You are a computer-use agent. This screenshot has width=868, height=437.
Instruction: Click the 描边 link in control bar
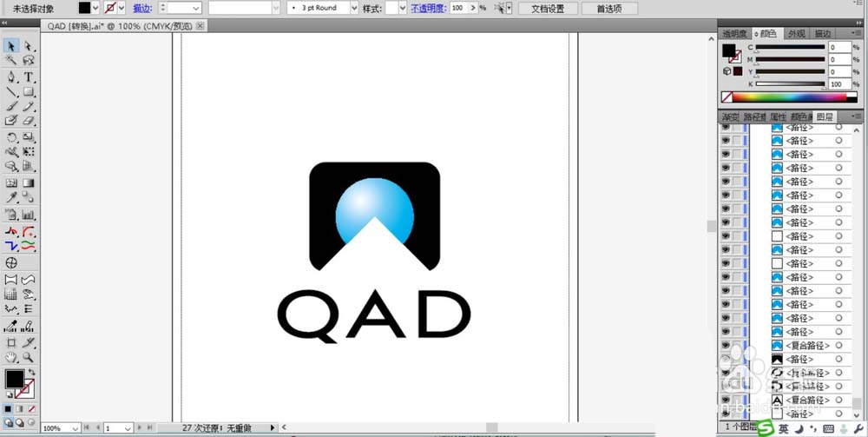click(141, 9)
